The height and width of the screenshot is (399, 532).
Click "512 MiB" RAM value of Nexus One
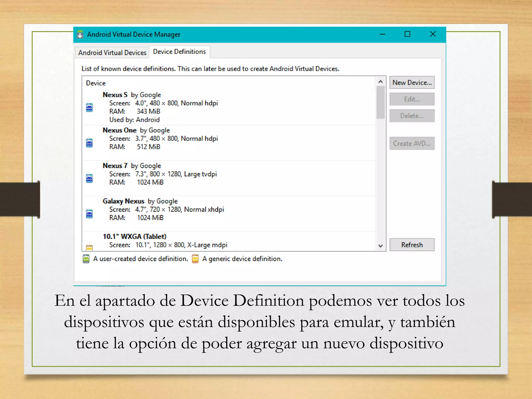pos(148,147)
